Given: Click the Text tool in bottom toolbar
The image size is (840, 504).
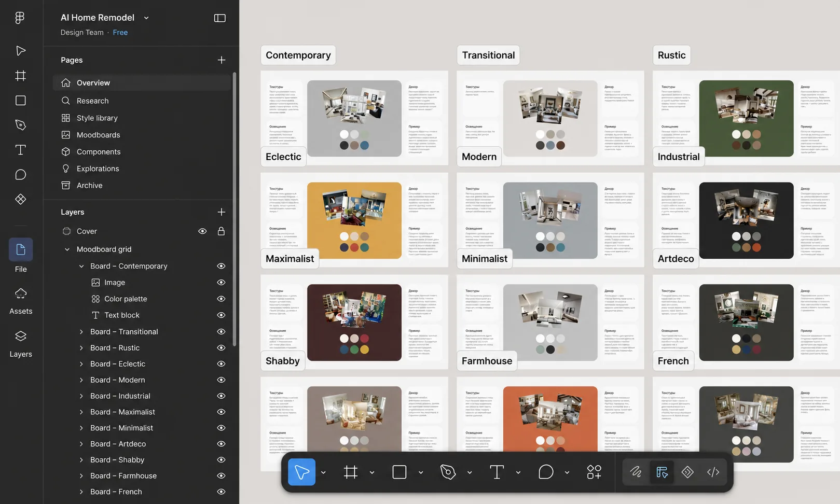Looking at the screenshot, I should point(497,472).
